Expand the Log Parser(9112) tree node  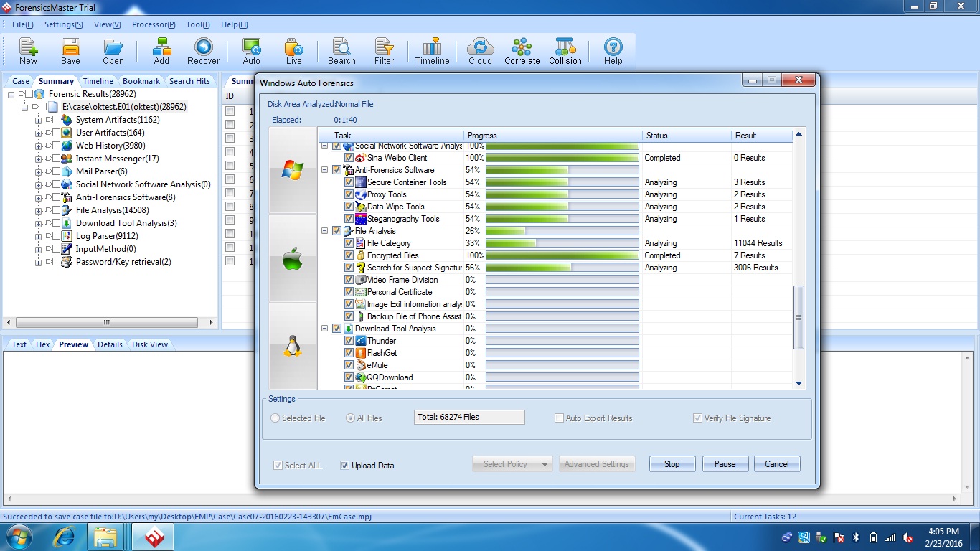point(38,236)
